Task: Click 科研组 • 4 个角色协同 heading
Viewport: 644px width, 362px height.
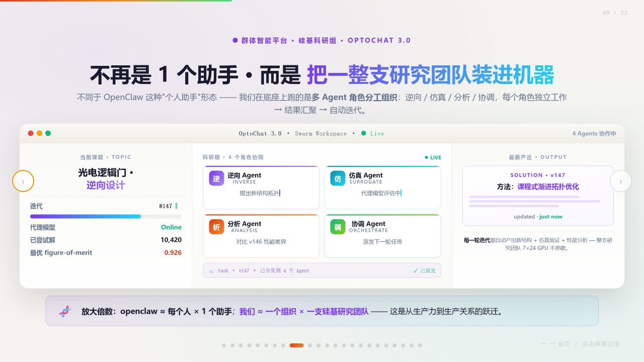Action: [x=233, y=157]
